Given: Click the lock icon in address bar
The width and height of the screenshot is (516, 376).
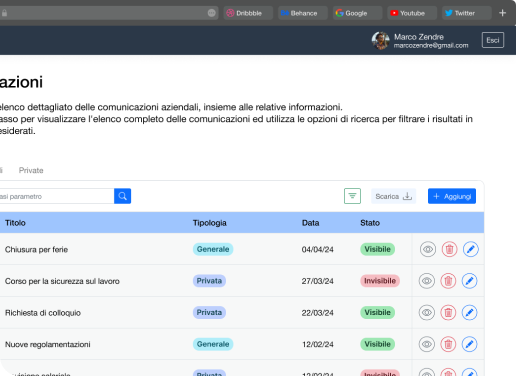Looking at the screenshot, I should (4, 13).
